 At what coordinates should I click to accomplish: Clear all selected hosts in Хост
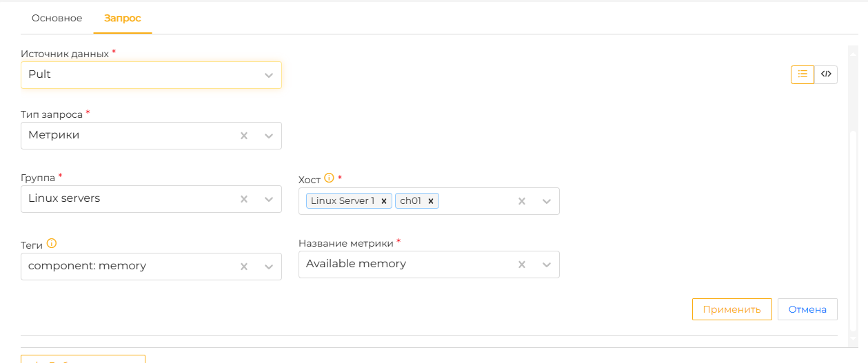(x=522, y=201)
